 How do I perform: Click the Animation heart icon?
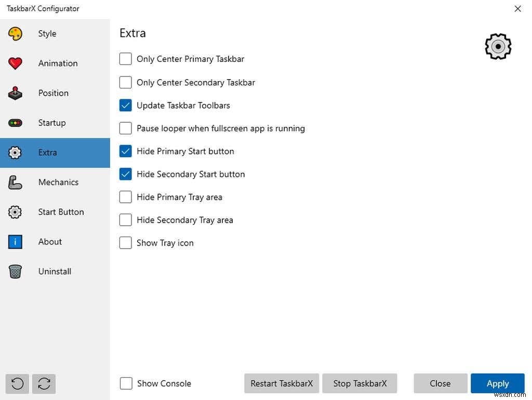[15, 63]
